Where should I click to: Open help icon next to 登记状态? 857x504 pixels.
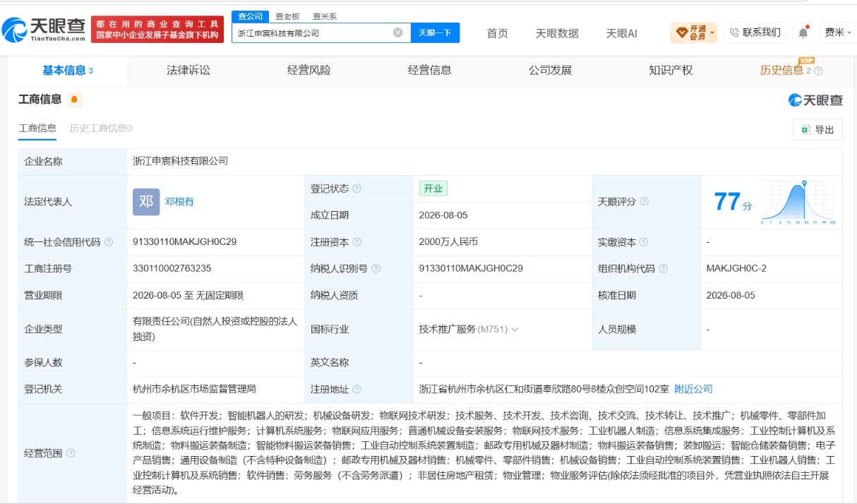(x=356, y=188)
